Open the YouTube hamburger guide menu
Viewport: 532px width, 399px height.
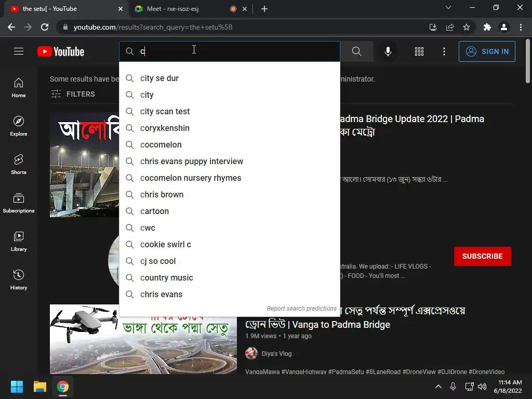tap(19, 51)
